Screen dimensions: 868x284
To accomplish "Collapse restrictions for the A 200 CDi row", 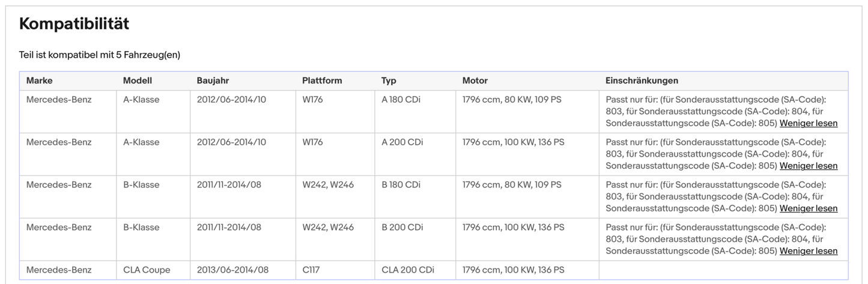I will (808, 166).
